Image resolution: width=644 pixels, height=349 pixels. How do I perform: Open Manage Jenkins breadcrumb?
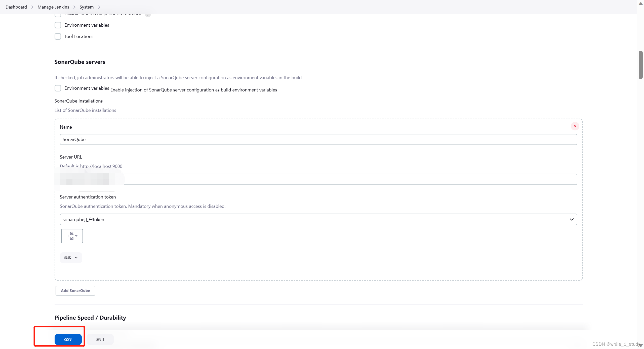53,7
